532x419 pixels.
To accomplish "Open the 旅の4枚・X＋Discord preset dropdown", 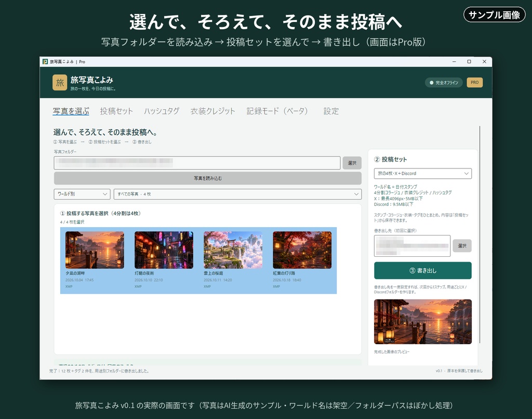I will tap(423, 174).
